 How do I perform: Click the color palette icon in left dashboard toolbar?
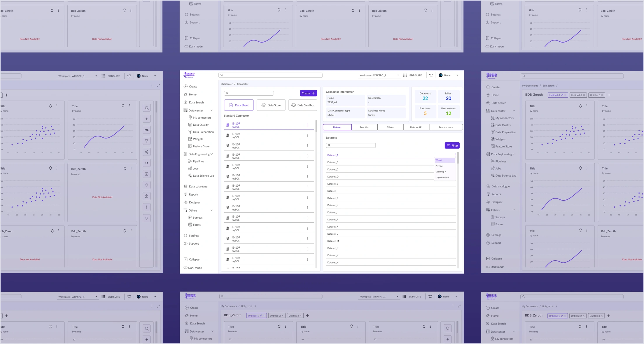tap(146, 185)
